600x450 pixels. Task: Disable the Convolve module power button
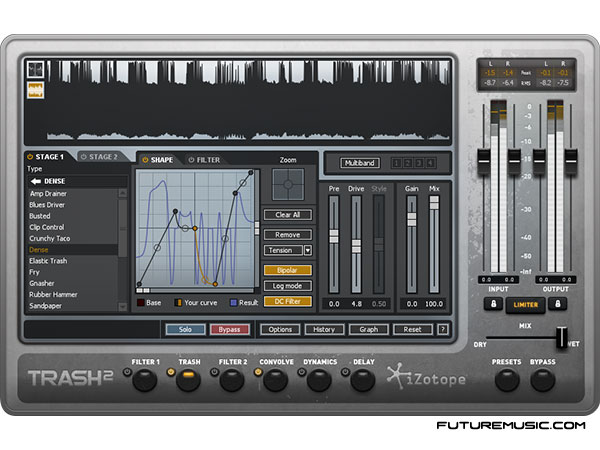[x=258, y=372]
